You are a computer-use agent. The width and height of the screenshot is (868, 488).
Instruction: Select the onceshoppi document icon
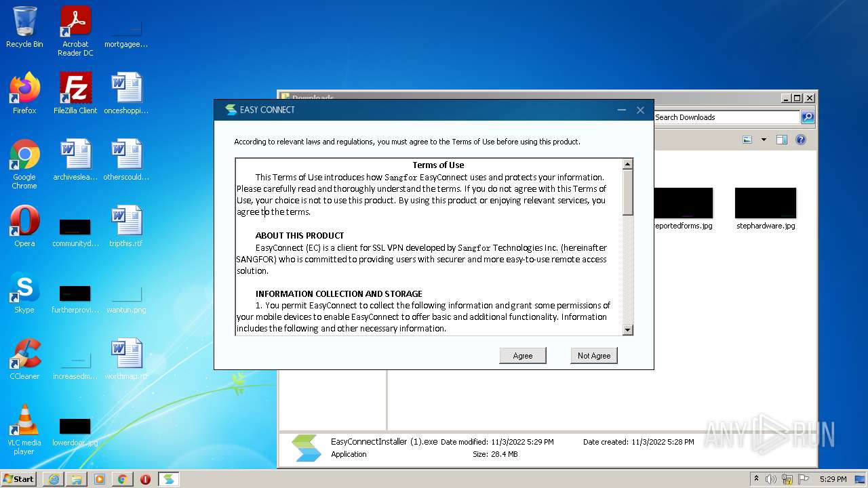point(126,94)
